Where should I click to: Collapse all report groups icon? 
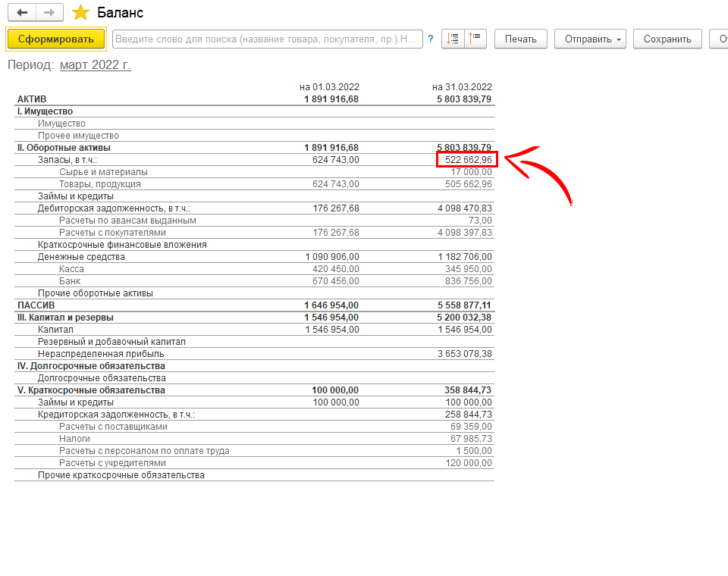475,39
